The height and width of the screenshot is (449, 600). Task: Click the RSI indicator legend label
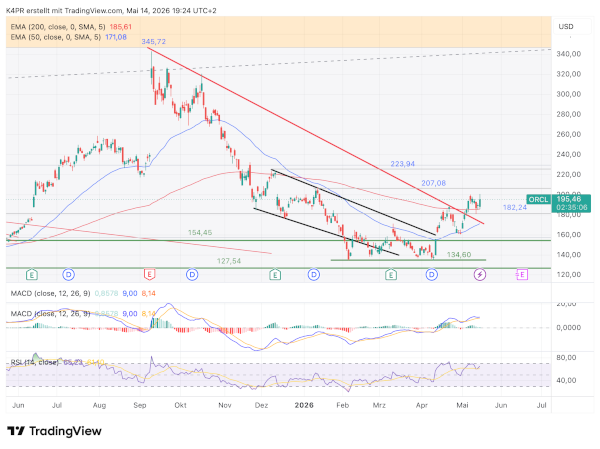(x=34, y=362)
